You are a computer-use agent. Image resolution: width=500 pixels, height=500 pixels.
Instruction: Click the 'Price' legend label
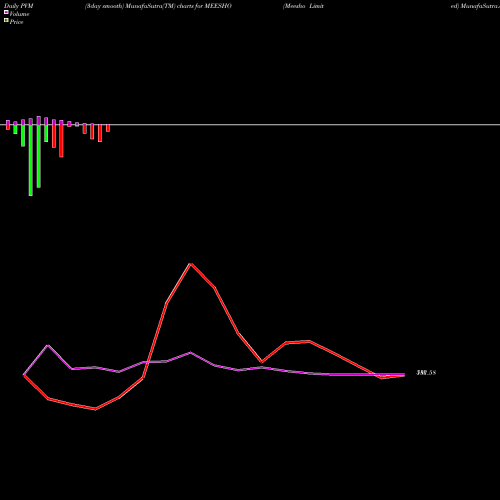(x=16, y=22)
